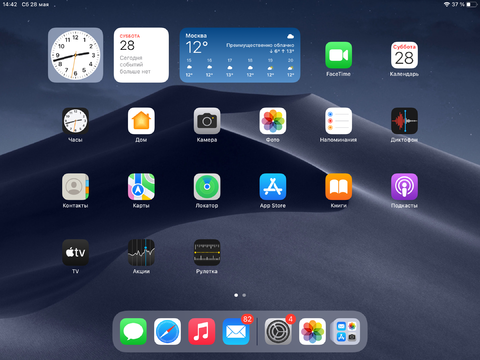Open Settings from the dock
Screen dimensions: 480x360
click(x=278, y=332)
